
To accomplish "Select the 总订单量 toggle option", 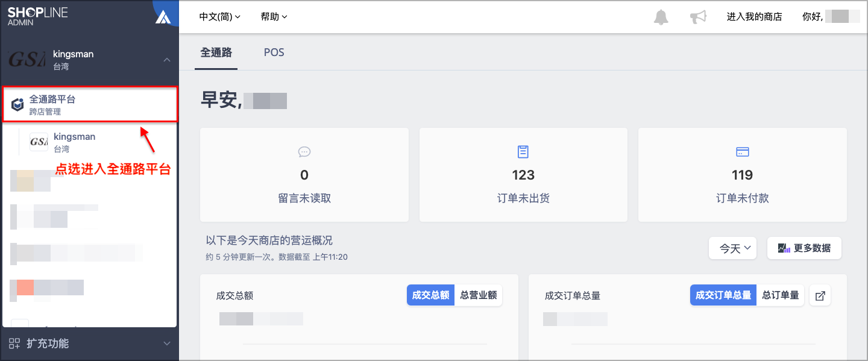I will pyautogui.click(x=781, y=295).
